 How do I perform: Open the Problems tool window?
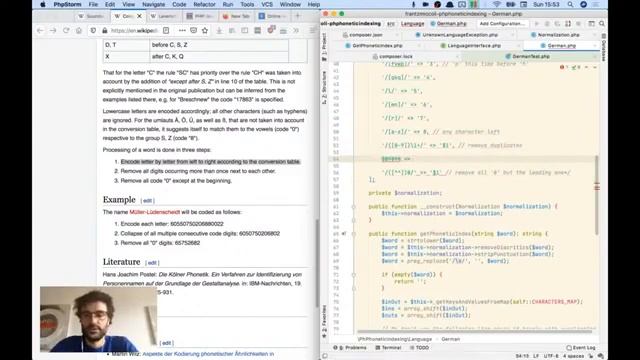[x=350, y=348]
